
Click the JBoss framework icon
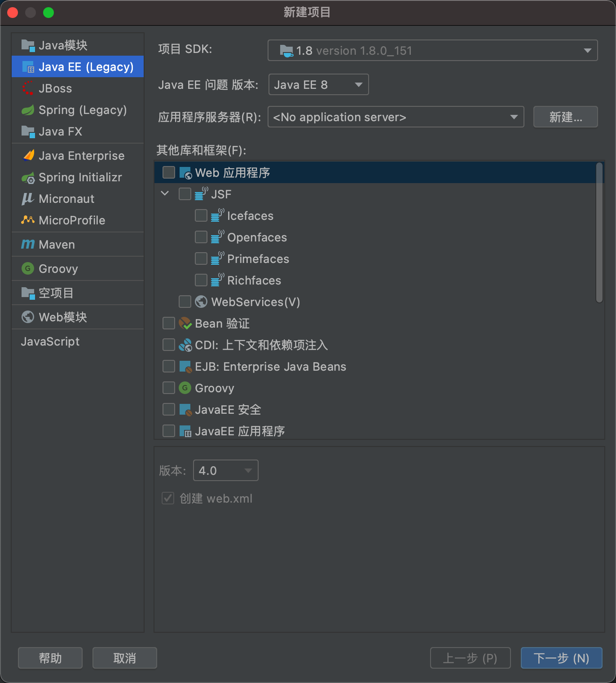pyautogui.click(x=27, y=88)
